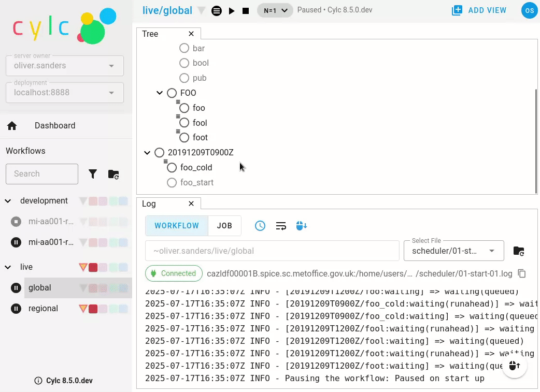Toggle timestamps clock icon in Log

tap(260, 226)
